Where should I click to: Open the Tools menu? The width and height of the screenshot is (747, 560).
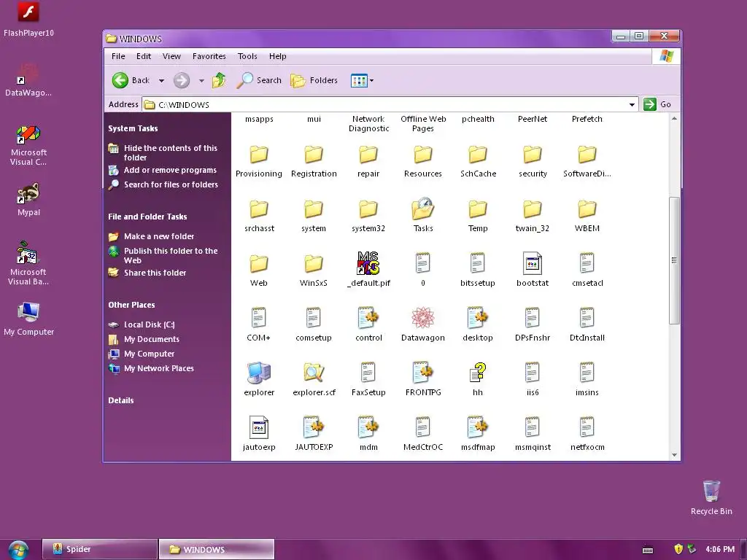(247, 56)
